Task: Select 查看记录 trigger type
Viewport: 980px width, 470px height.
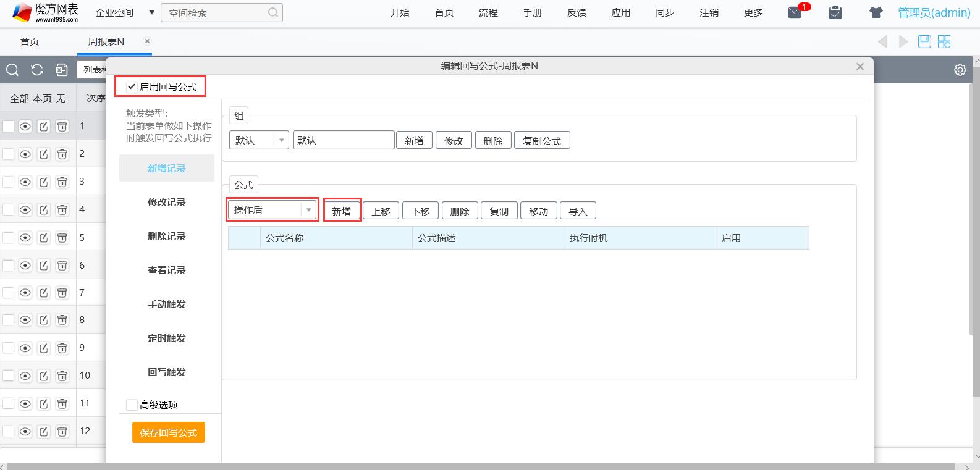Action: 167,270
